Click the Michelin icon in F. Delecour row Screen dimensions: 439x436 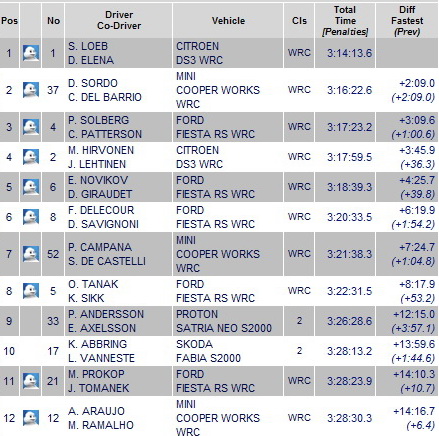tap(31, 217)
